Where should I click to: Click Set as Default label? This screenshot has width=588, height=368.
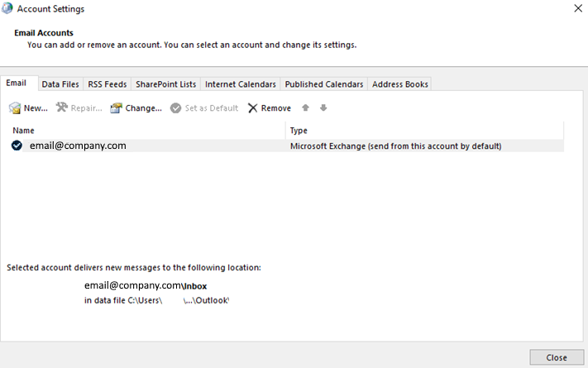tap(212, 108)
